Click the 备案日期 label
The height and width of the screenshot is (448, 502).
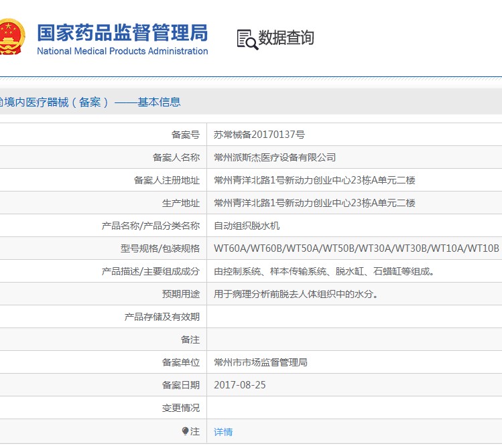click(181, 385)
